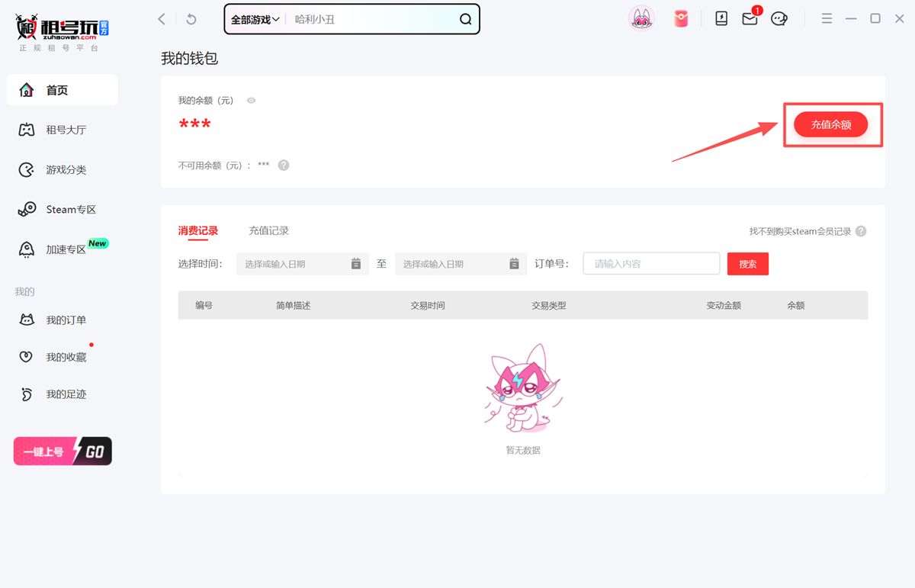Screen dimensions: 915x588
Task: Open the red envelope gift icon
Action: coord(681,19)
